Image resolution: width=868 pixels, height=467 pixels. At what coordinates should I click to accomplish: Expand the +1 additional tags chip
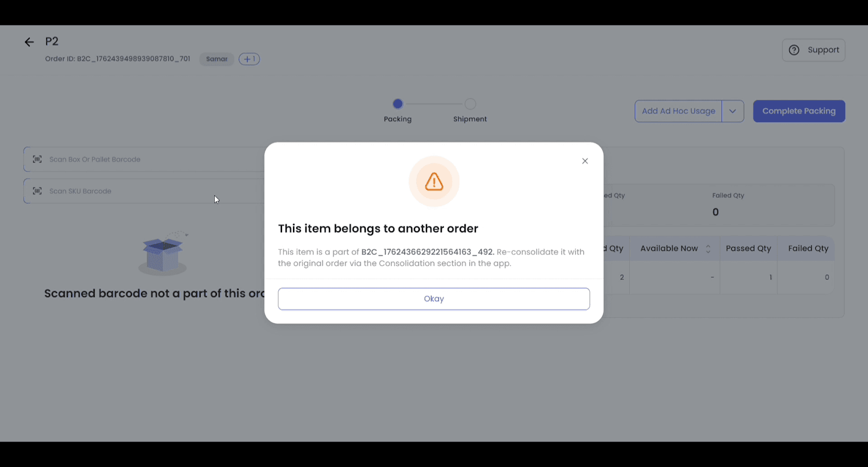[x=249, y=59]
